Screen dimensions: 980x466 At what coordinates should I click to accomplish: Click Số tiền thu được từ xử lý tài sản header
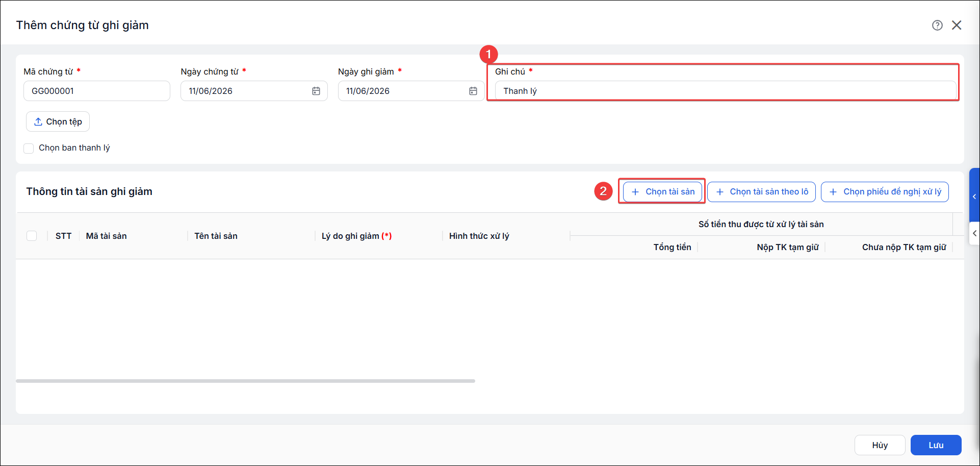761,224
